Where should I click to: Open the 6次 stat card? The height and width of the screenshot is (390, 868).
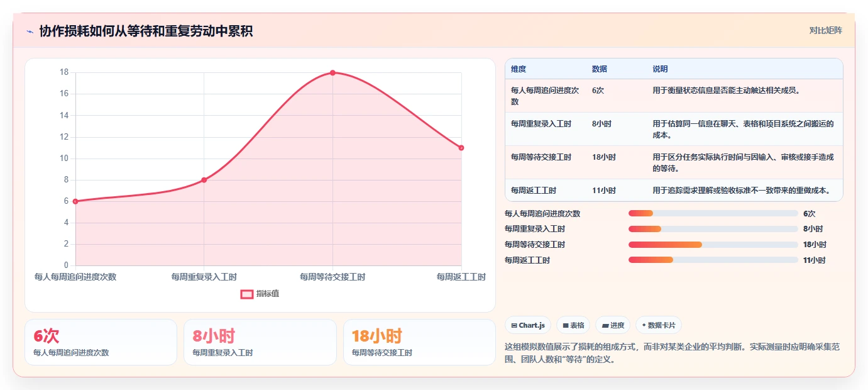pos(101,342)
